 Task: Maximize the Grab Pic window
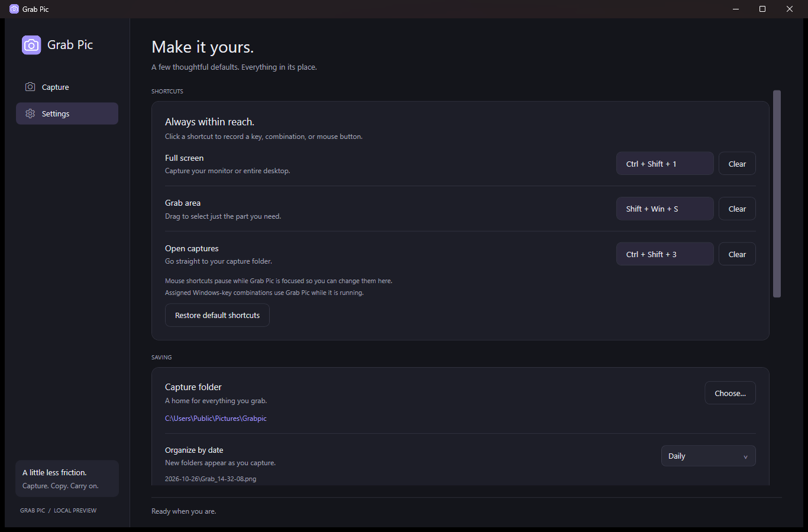tap(762, 9)
